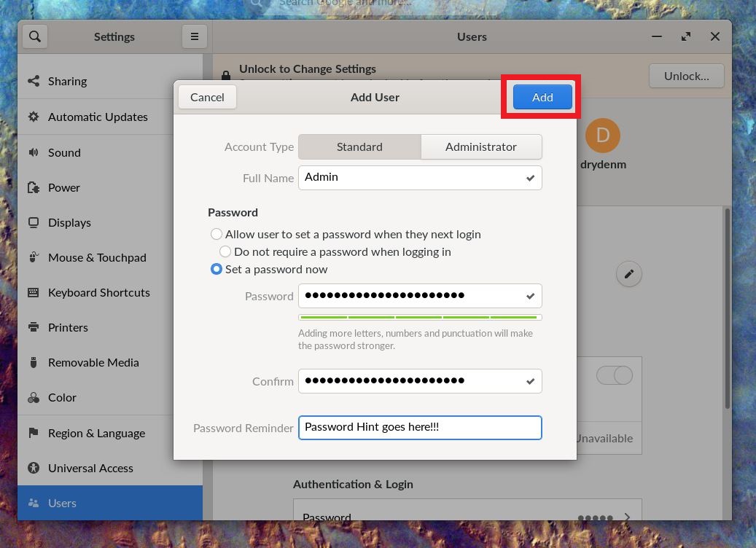Click the Users people icon
This screenshot has width=756, height=548.
pyautogui.click(x=34, y=503)
